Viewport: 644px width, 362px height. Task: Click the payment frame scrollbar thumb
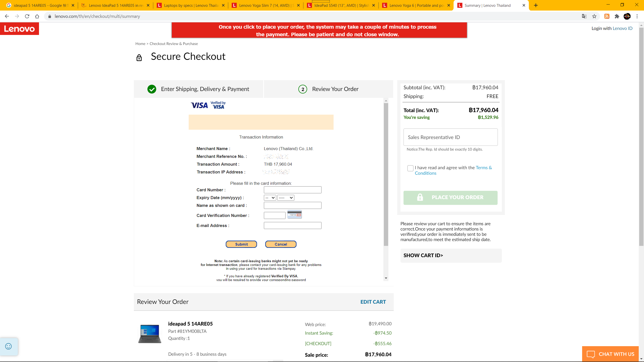point(386,174)
